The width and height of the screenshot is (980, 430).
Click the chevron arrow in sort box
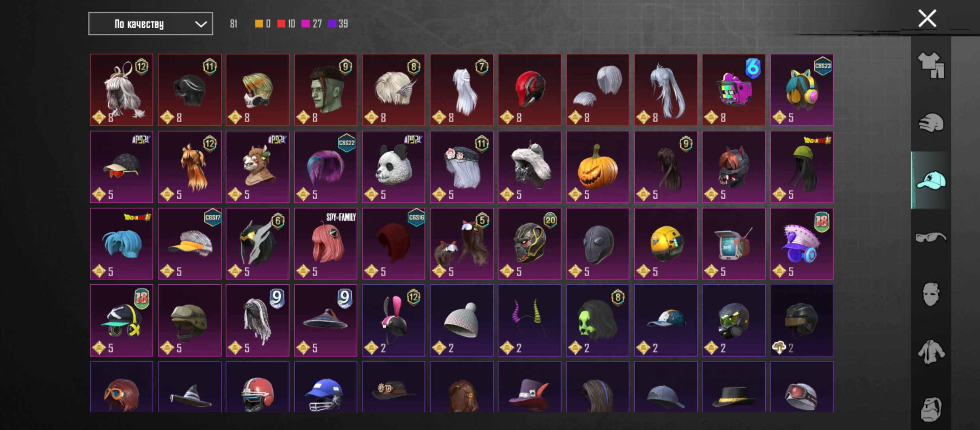click(x=201, y=24)
